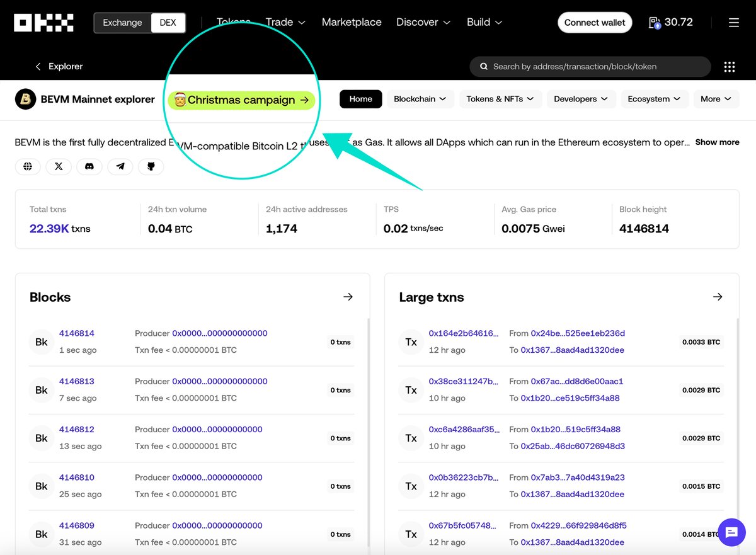Open producer address of block 4146813
This screenshot has height=555, width=756.
click(x=220, y=381)
